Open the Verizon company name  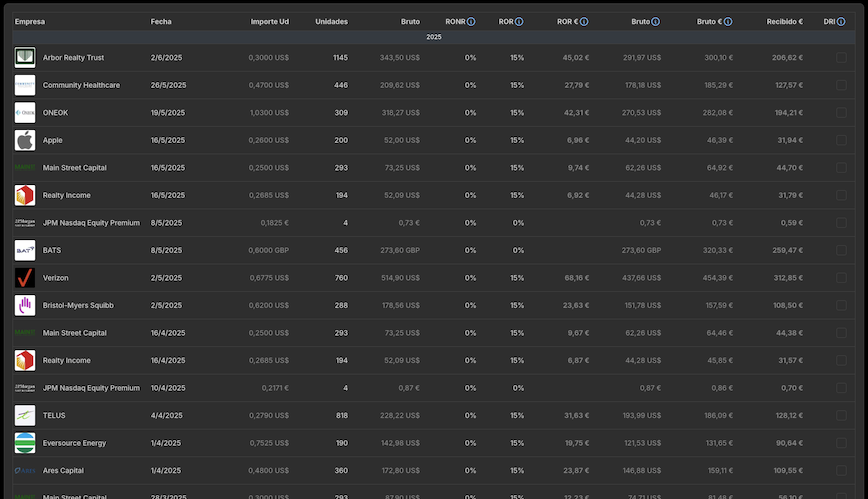(x=56, y=278)
